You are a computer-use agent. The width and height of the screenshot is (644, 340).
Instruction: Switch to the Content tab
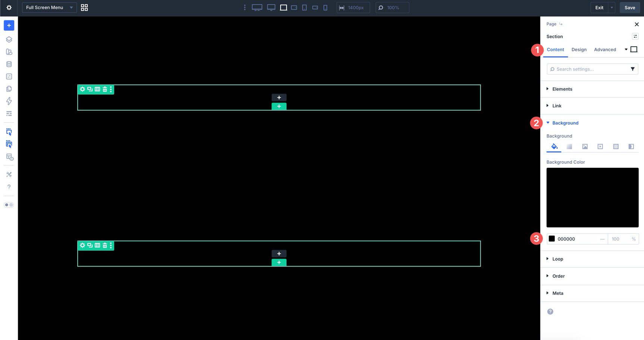coord(555,50)
